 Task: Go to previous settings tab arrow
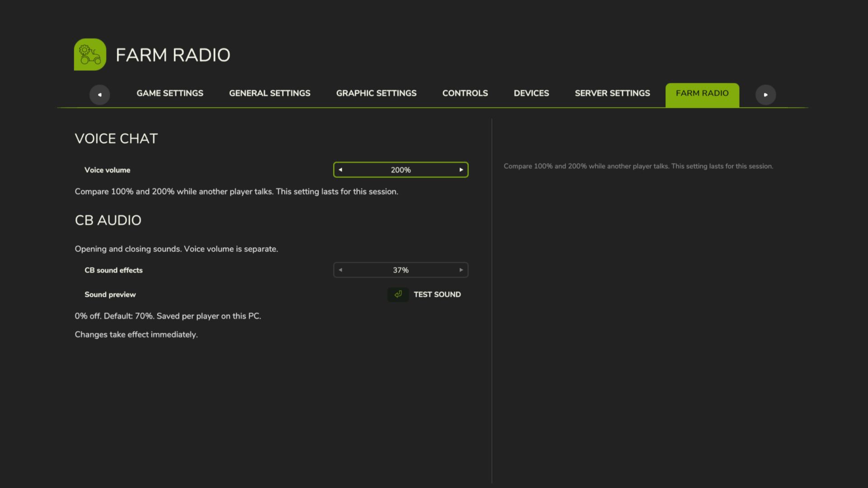tap(99, 95)
